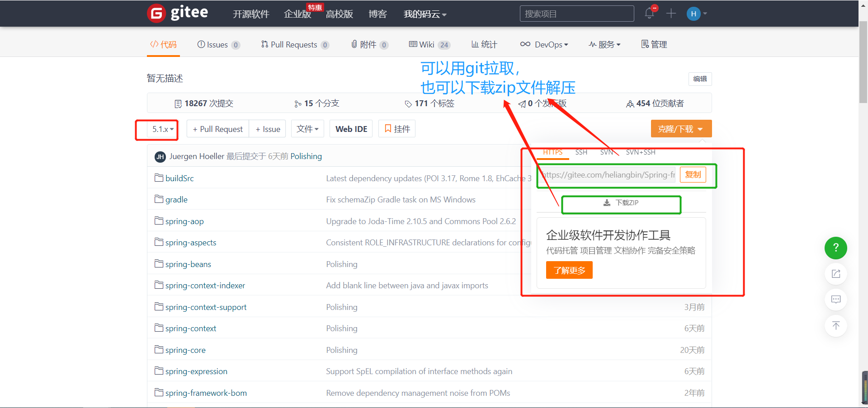The height and width of the screenshot is (408, 868).
Task: Expand the 文件 dropdown
Action: pyautogui.click(x=307, y=129)
